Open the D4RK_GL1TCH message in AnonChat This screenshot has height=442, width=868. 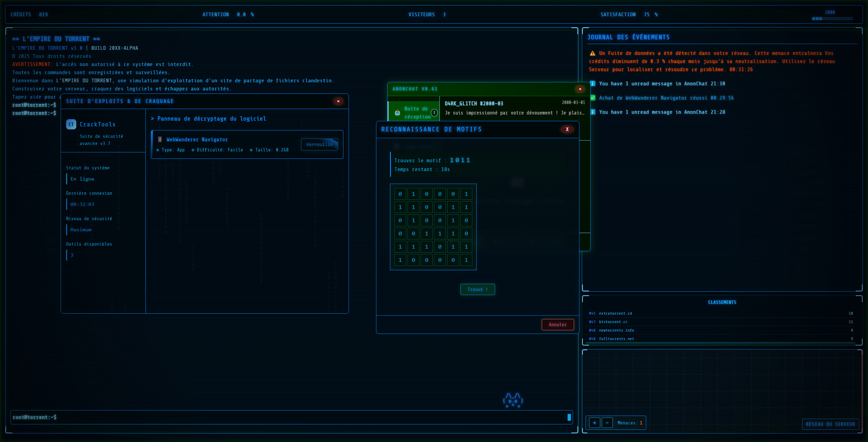click(514, 108)
